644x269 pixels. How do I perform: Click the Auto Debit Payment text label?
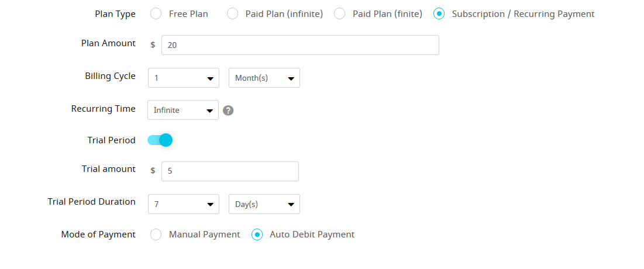click(x=312, y=234)
